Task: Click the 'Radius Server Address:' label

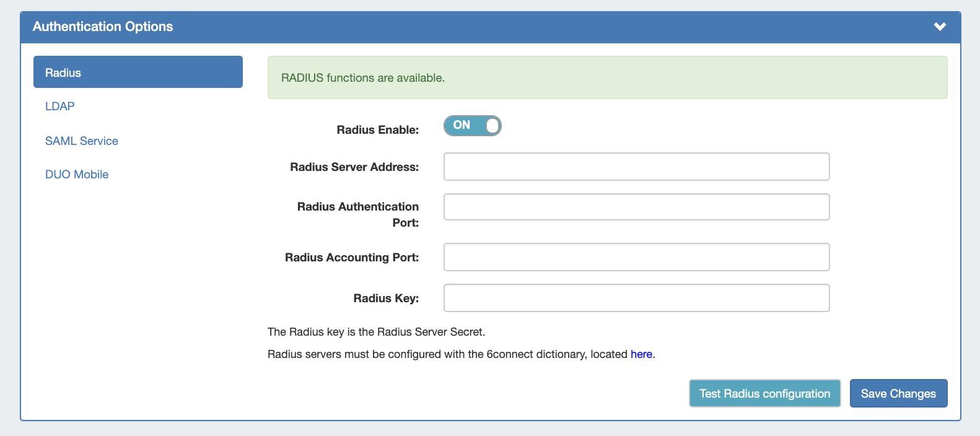Action: 354,167
